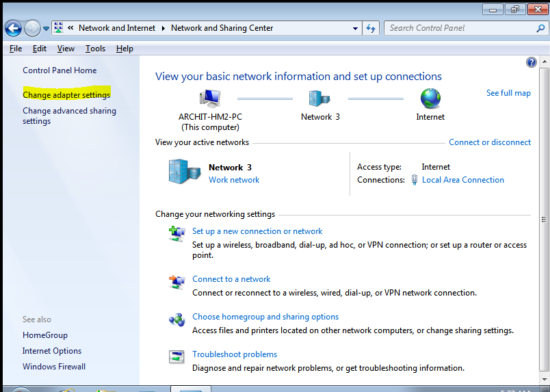Click in the Search Control Panel field

[x=461, y=28]
